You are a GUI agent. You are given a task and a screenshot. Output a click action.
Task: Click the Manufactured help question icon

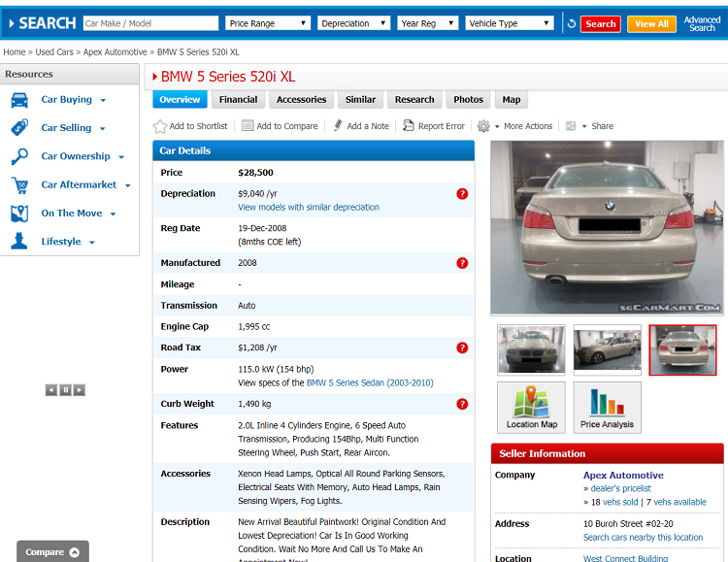pos(462,263)
